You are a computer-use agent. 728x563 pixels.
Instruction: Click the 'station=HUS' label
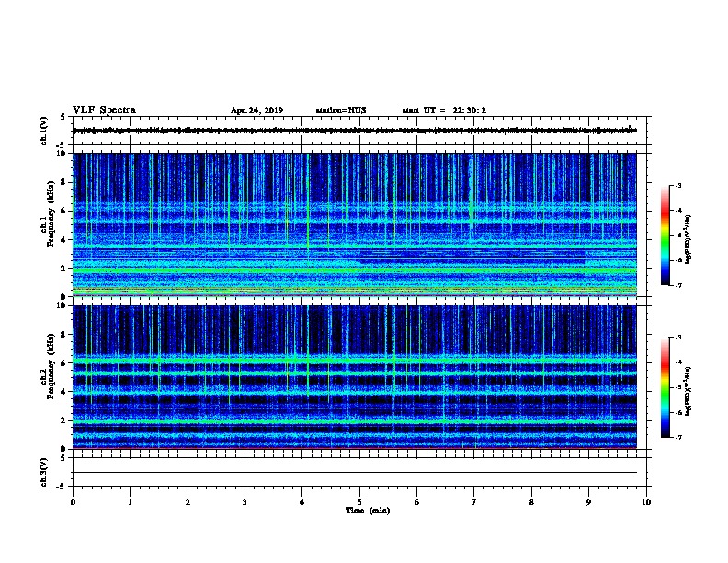pyautogui.click(x=341, y=110)
